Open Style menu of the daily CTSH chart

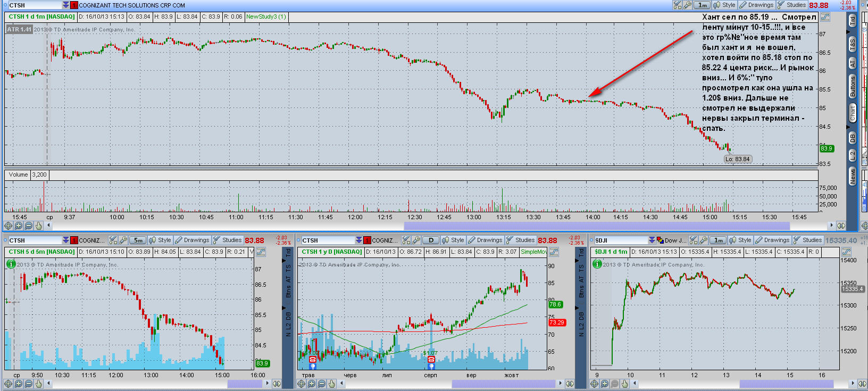[453, 240]
